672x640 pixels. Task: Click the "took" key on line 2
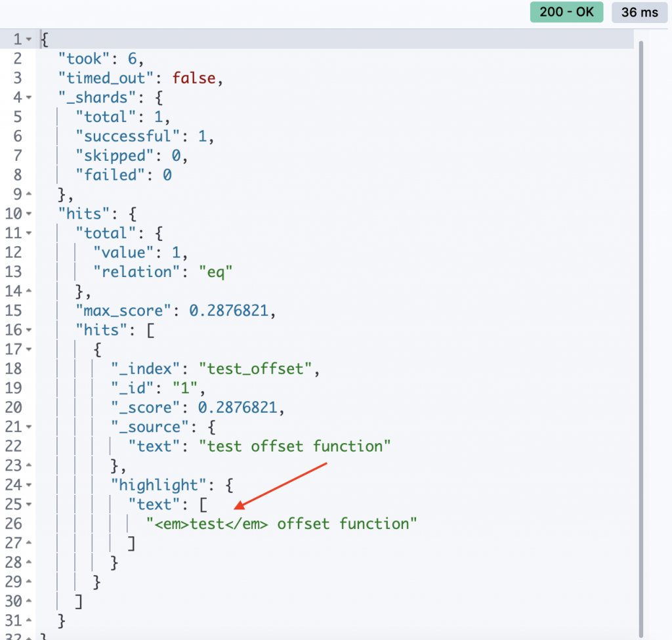84,58
